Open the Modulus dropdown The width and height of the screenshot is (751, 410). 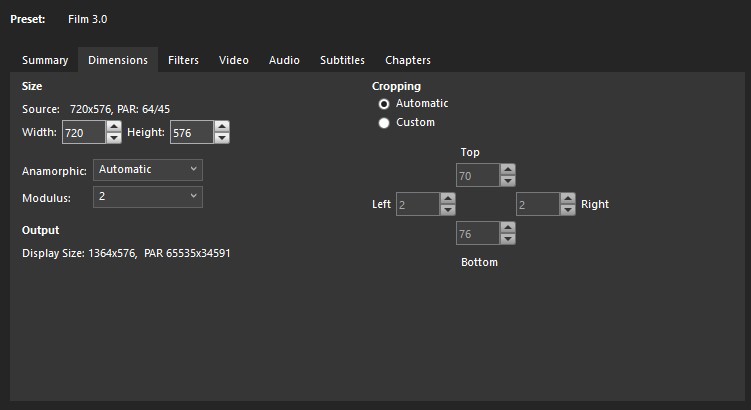pos(148,196)
